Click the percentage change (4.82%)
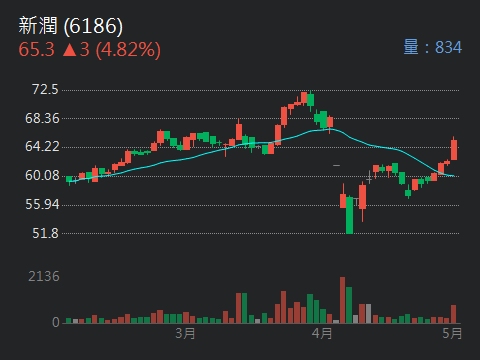 point(128,50)
